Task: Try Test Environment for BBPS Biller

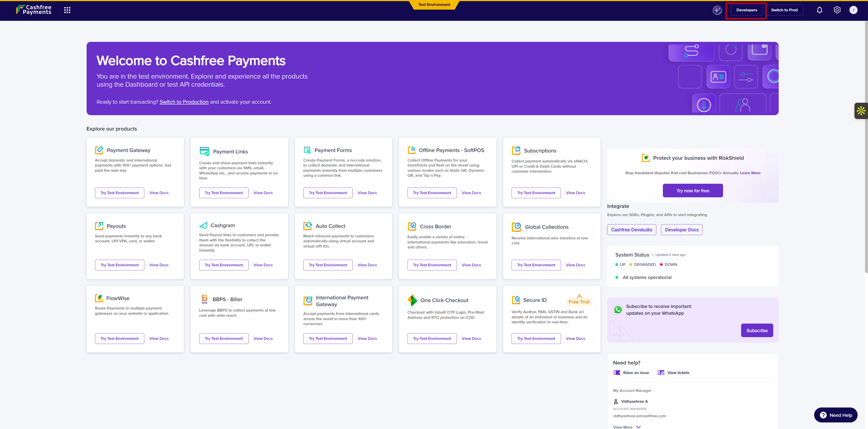Action: 224,338
